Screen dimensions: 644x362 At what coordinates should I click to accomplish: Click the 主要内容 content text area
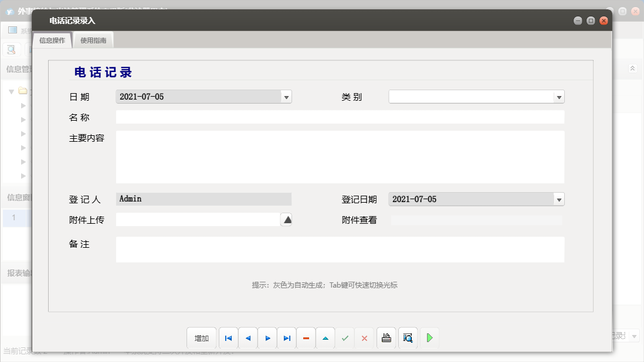click(340, 157)
